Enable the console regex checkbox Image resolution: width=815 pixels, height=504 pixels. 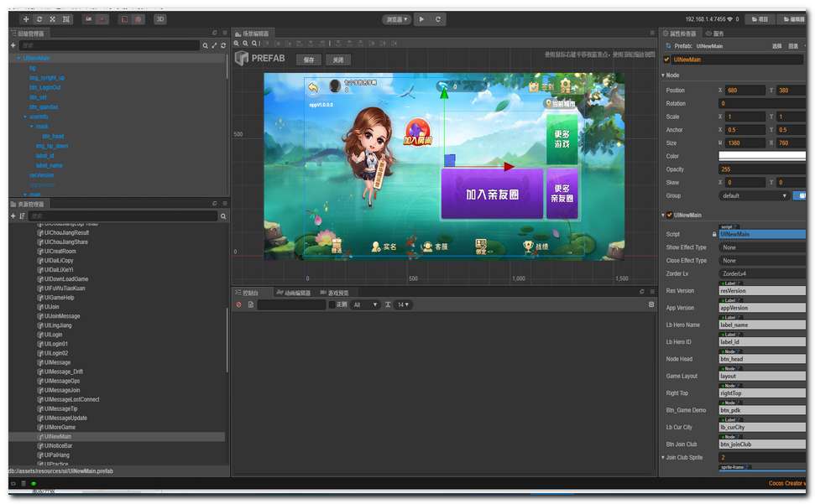(332, 304)
